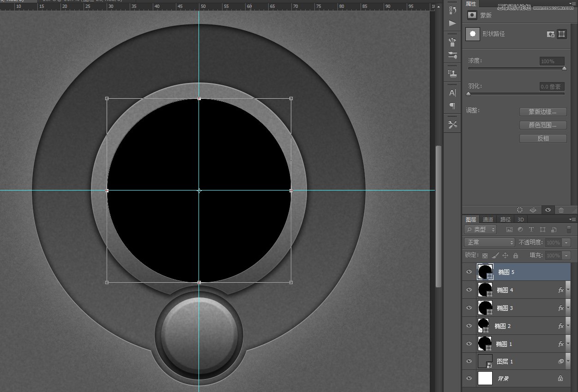Screen dimensions: 578x392
Task: Open the Tool Presets panel icon
Action: pos(452,125)
